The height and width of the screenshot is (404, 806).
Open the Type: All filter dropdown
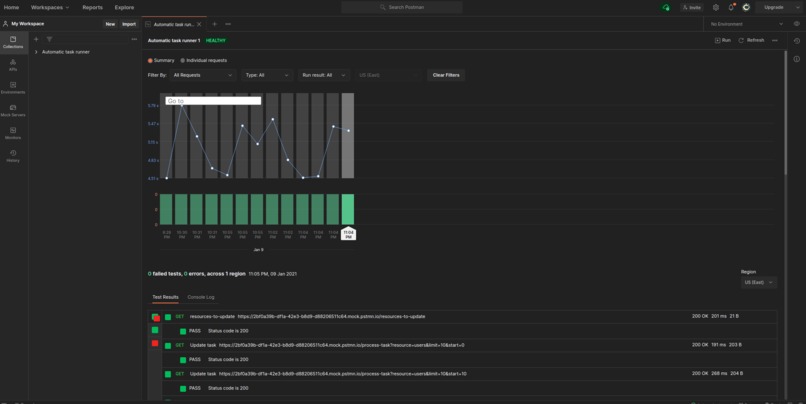[267, 75]
